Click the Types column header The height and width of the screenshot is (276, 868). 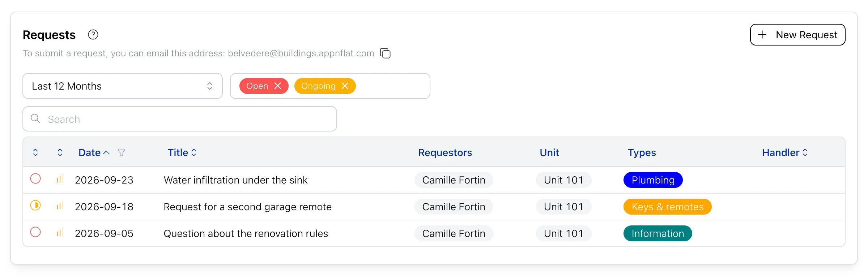click(x=642, y=152)
